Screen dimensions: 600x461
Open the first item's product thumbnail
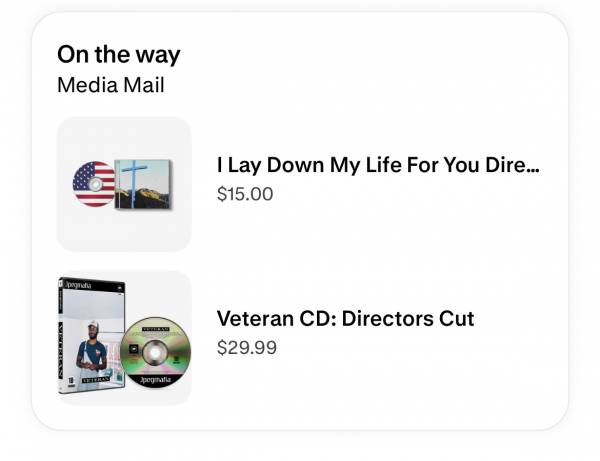pos(124,184)
